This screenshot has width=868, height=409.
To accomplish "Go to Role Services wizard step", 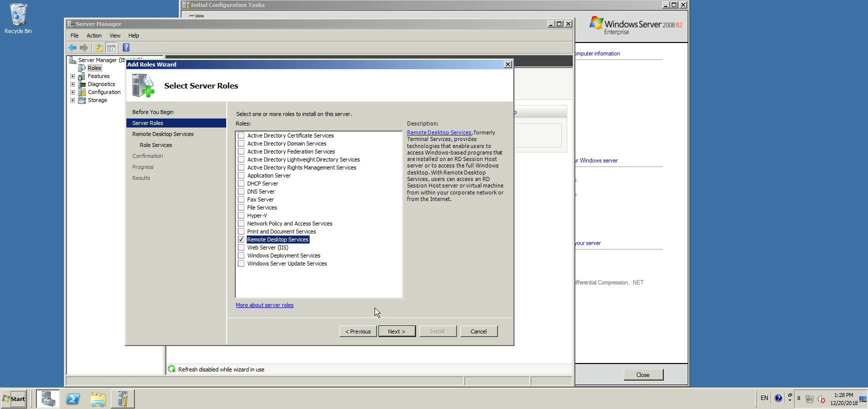I will 156,145.
